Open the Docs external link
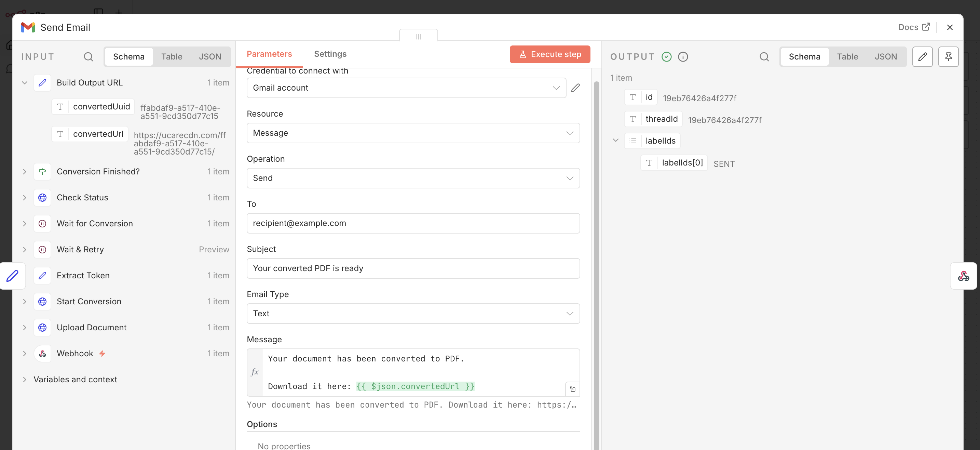 click(x=914, y=27)
